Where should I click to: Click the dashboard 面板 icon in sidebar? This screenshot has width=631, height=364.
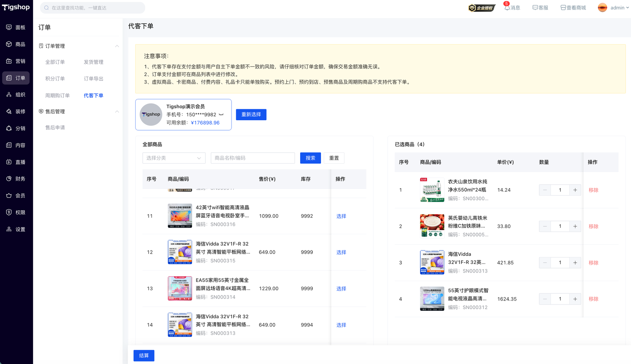tap(9, 27)
